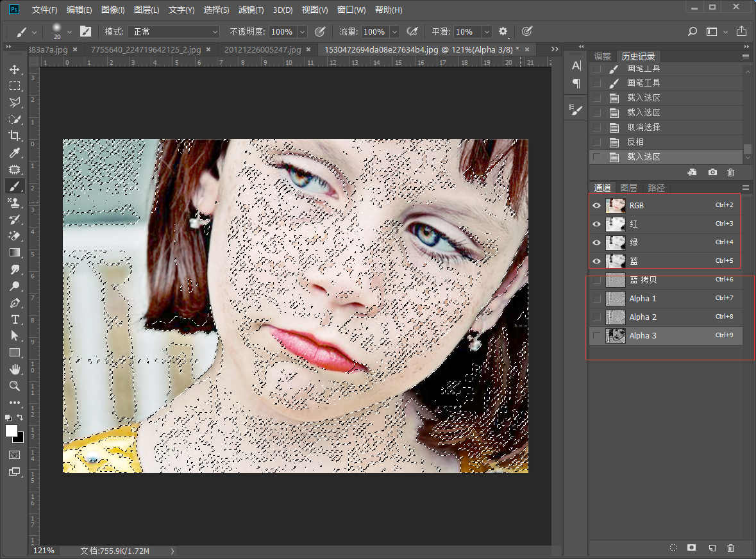Select the Crop tool
Viewport: 756px width, 559px height.
[x=14, y=136]
